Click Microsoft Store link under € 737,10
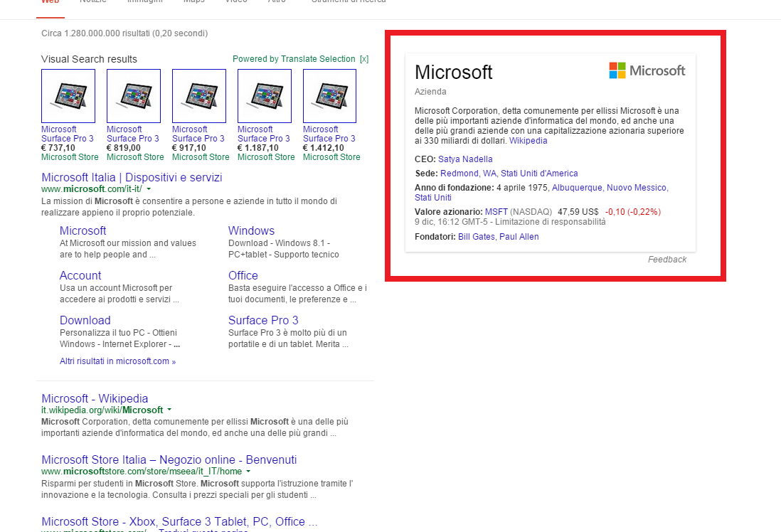Viewport: 781px width, 532px height. [x=70, y=157]
